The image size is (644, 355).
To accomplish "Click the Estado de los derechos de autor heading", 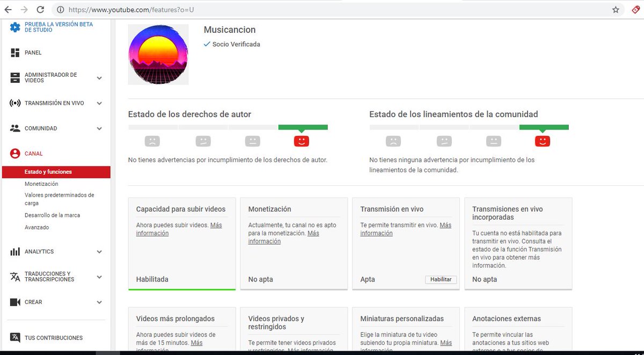I will point(189,114).
